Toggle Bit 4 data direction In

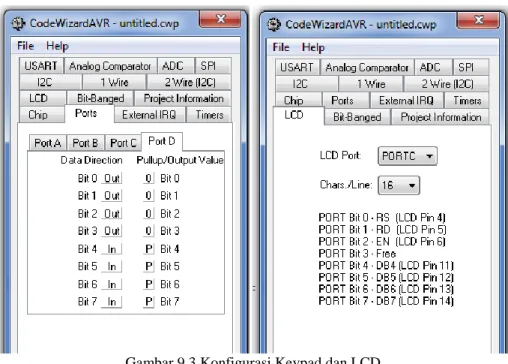[x=112, y=249]
